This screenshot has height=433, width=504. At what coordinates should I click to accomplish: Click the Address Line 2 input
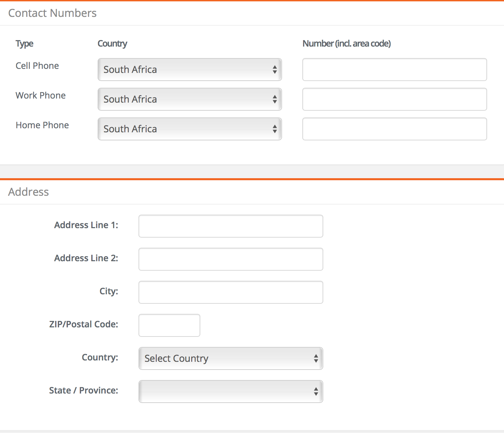click(x=231, y=259)
